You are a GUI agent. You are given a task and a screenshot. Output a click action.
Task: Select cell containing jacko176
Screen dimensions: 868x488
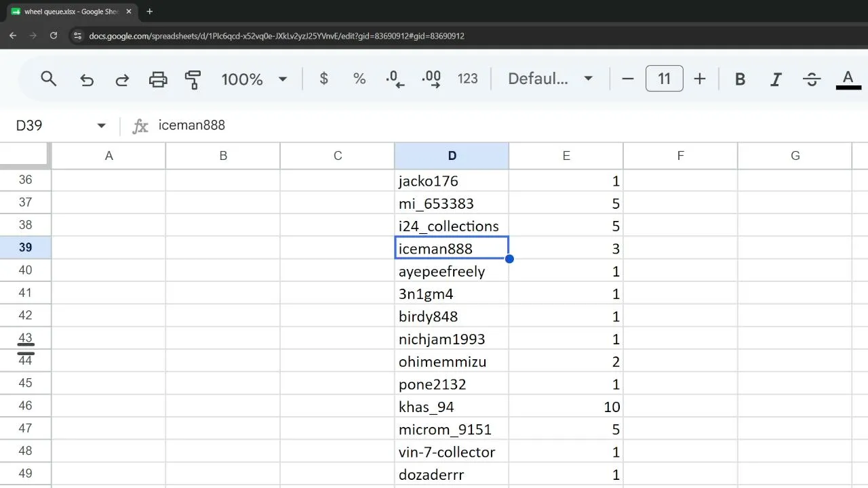(452, 181)
